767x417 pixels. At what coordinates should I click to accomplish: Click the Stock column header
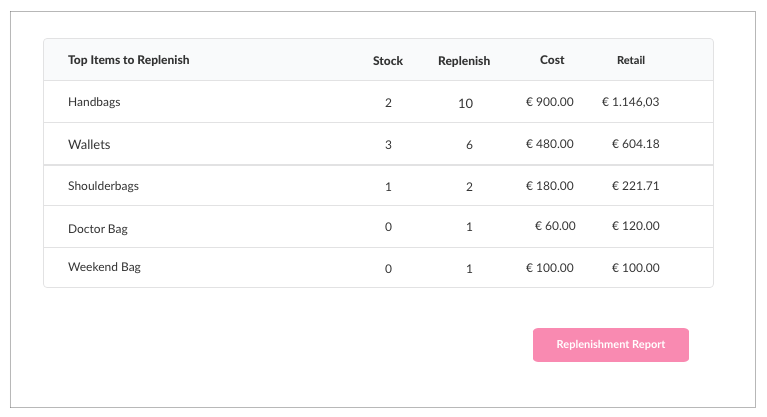click(x=388, y=61)
